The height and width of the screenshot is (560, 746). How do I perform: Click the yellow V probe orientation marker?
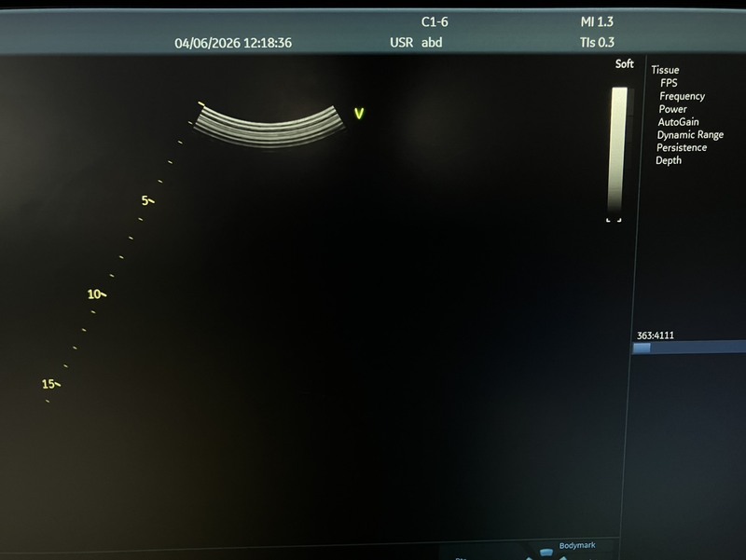pos(359,114)
